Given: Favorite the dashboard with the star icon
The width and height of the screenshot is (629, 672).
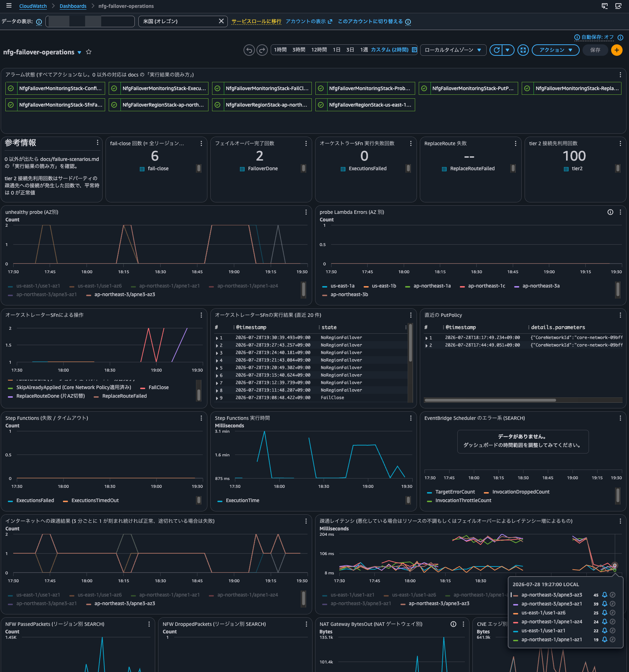Looking at the screenshot, I should 89,52.
